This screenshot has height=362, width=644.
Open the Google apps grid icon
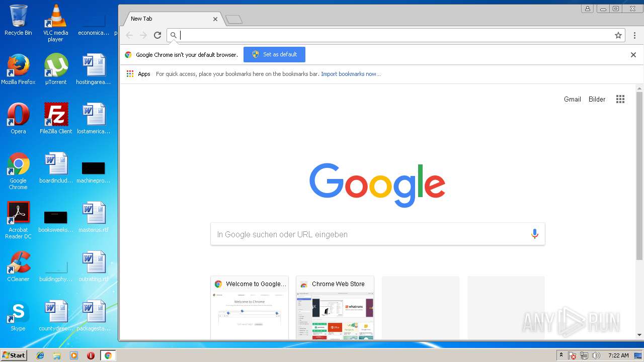click(x=620, y=99)
